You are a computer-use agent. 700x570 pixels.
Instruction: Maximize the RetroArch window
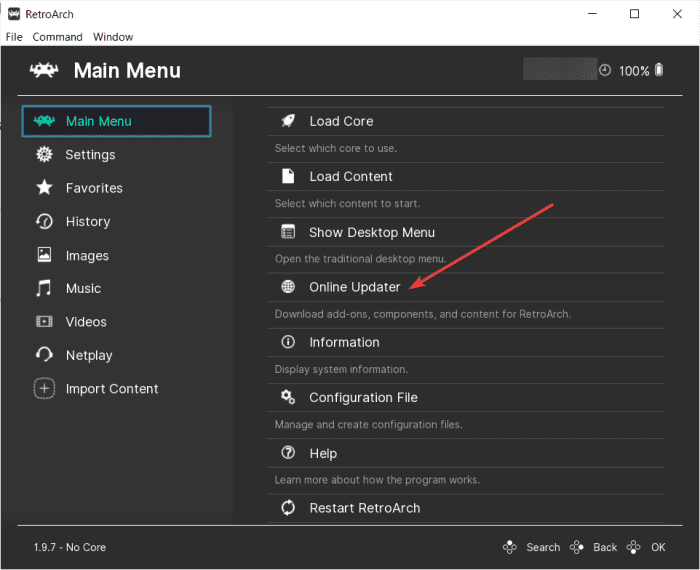point(634,14)
